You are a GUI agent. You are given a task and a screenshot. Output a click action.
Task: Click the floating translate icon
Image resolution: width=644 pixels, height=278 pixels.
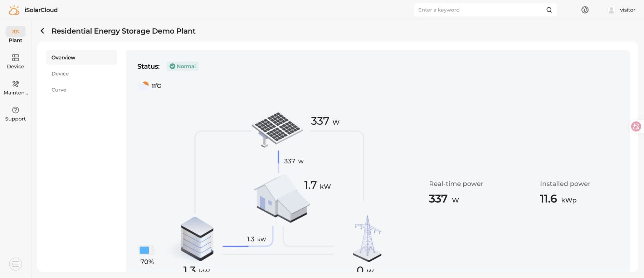coord(636,126)
